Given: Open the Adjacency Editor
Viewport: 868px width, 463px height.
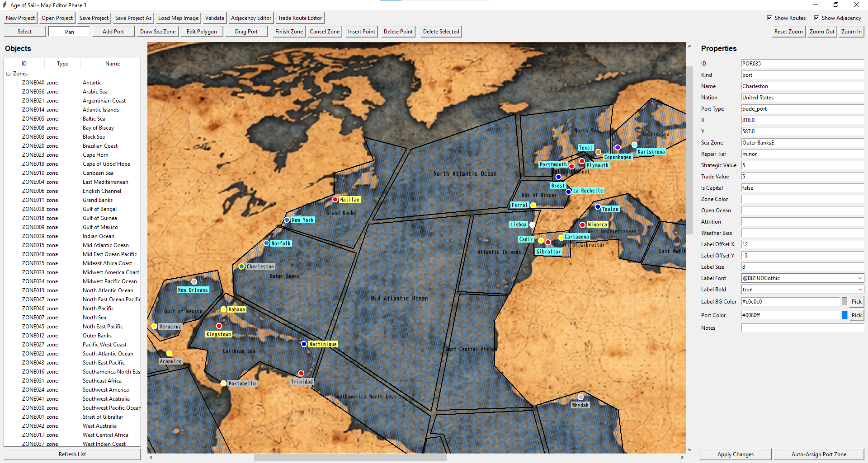Looking at the screenshot, I should [x=251, y=18].
